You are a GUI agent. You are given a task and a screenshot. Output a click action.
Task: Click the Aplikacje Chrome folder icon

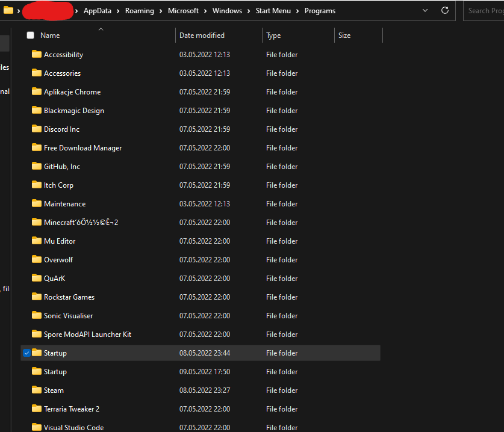pyautogui.click(x=37, y=91)
